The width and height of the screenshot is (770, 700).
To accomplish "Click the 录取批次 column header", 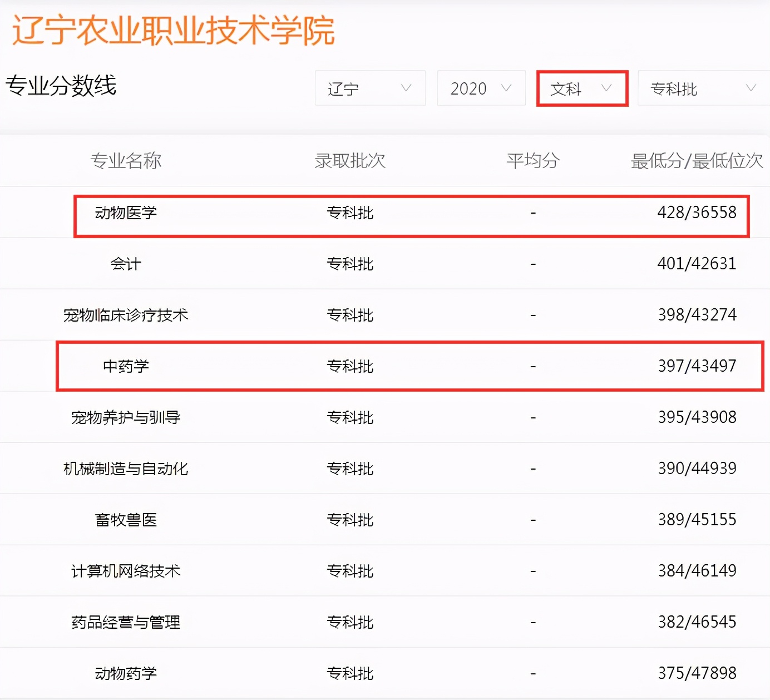I will [x=349, y=161].
